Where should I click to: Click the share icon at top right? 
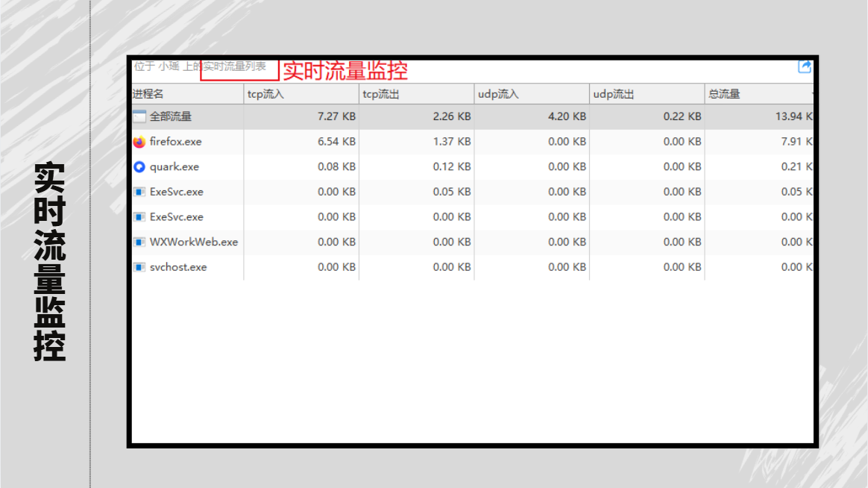805,67
